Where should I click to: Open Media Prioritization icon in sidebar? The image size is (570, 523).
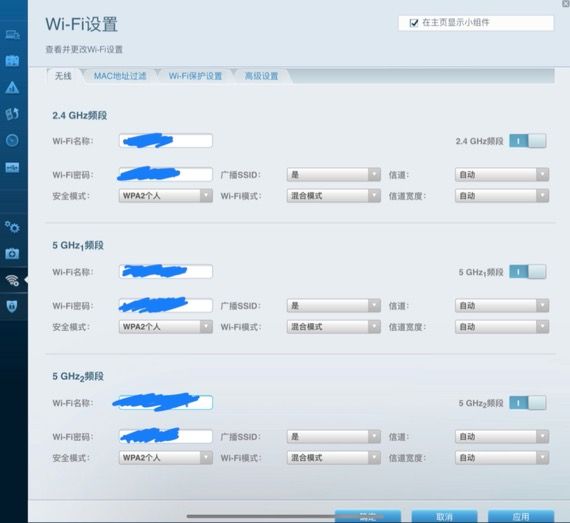click(12, 114)
